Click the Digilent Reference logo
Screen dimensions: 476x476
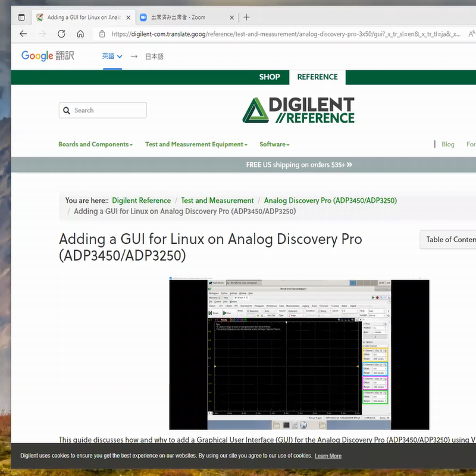pyautogui.click(x=298, y=111)
